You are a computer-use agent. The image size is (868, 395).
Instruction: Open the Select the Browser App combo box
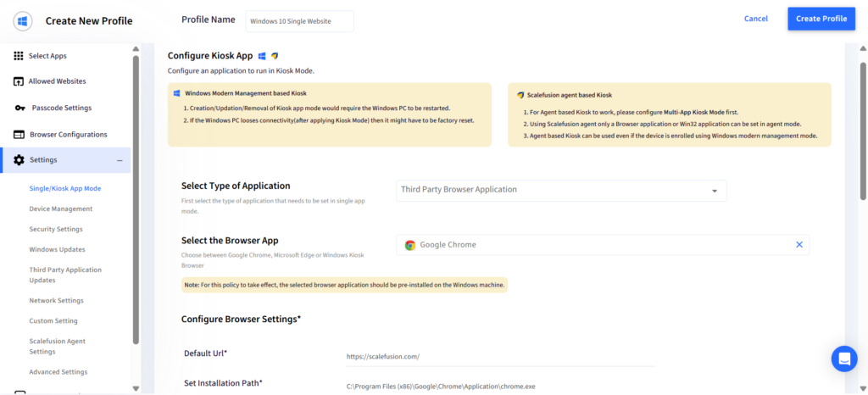603,245
